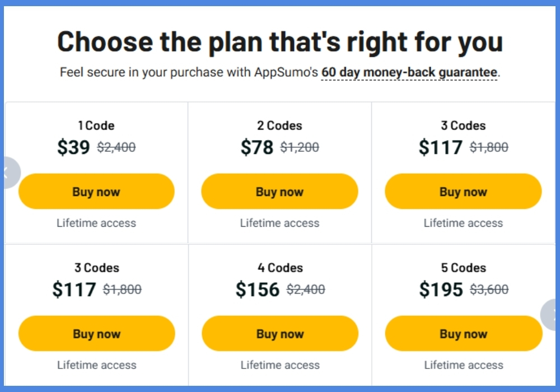Image resolution: width=560 pixels, height=392 pixels.
Task: Purchase the 4 Codes plan
Action: tap(279, 334)
